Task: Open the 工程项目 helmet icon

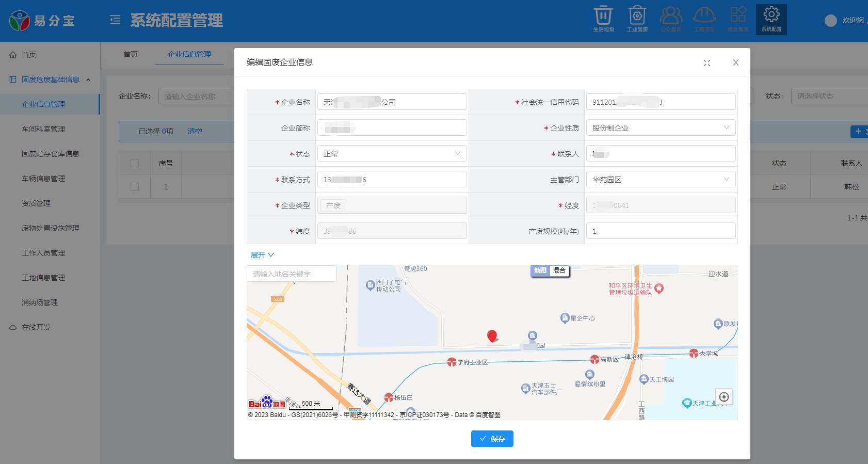Action: pos(704,19)
